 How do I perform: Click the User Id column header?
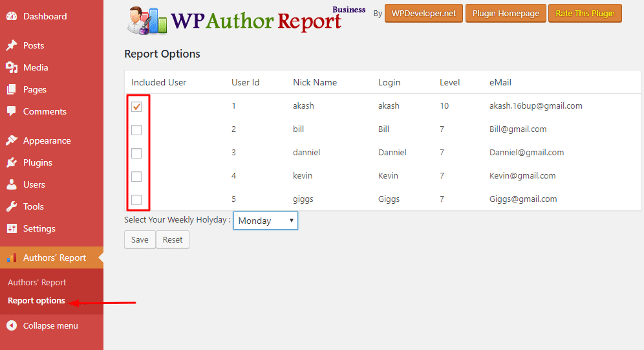[245, 82]
